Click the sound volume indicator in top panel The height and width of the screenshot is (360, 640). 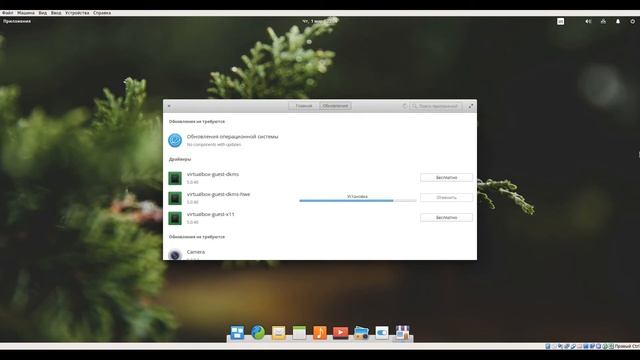click(x=588, y=21)
